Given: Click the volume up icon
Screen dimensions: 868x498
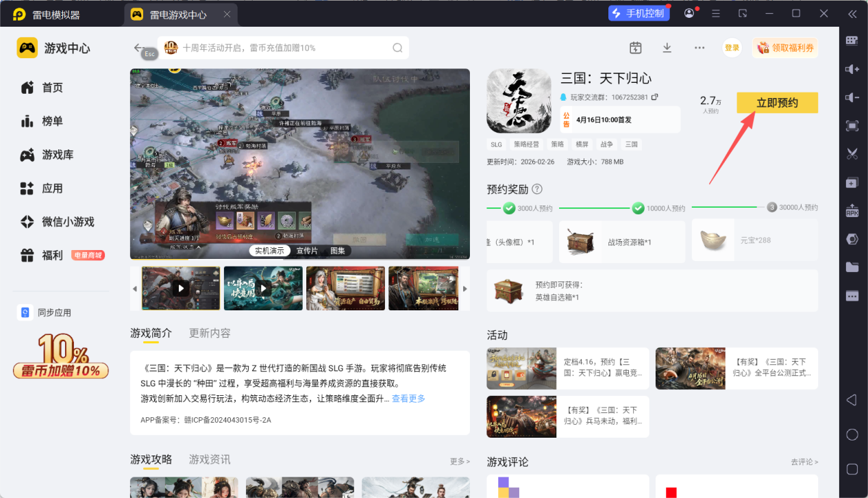Looking at the screenshot, I should [x=852, y=69].
